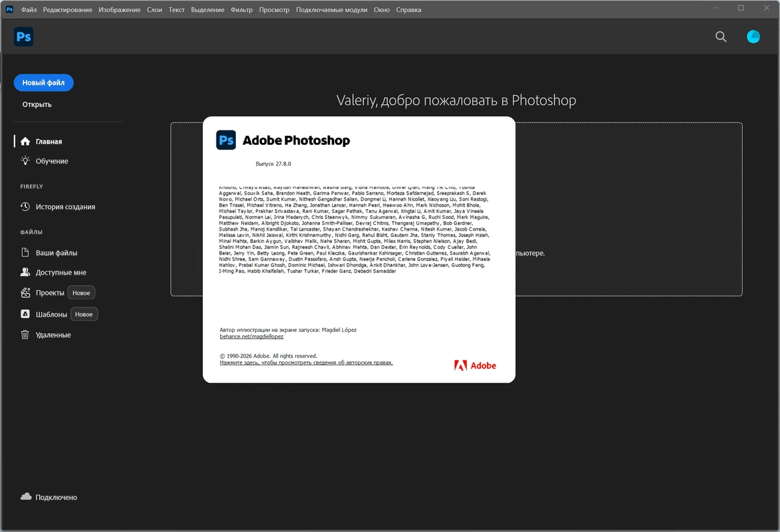Click the Новый файл button
Image resolution: width=780 pixels, height=532 pixels.
point(44,82)
